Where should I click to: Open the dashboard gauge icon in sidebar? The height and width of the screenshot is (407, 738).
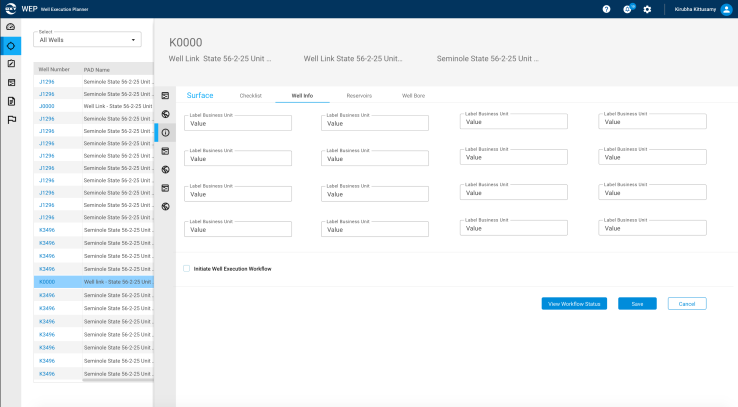pos(11,27)
